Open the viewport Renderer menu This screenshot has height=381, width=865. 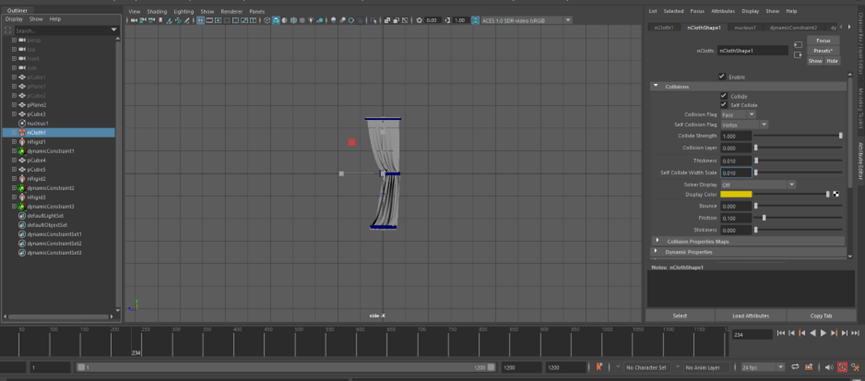click(x=232, y=12)
